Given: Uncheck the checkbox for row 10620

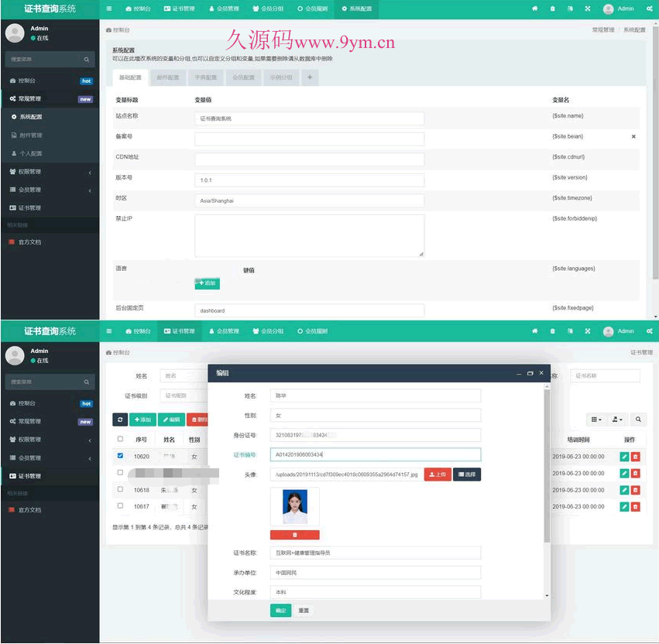Looking at the screenshot, I should (x=120, y=456).
